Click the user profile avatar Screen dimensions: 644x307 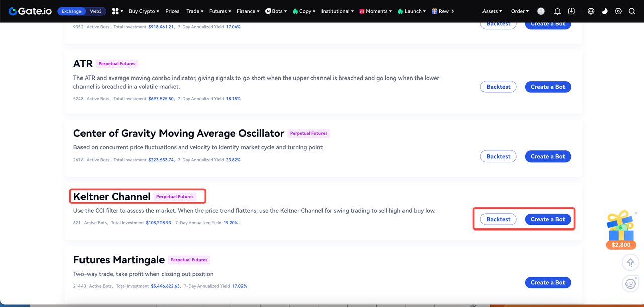pos(541,11)
